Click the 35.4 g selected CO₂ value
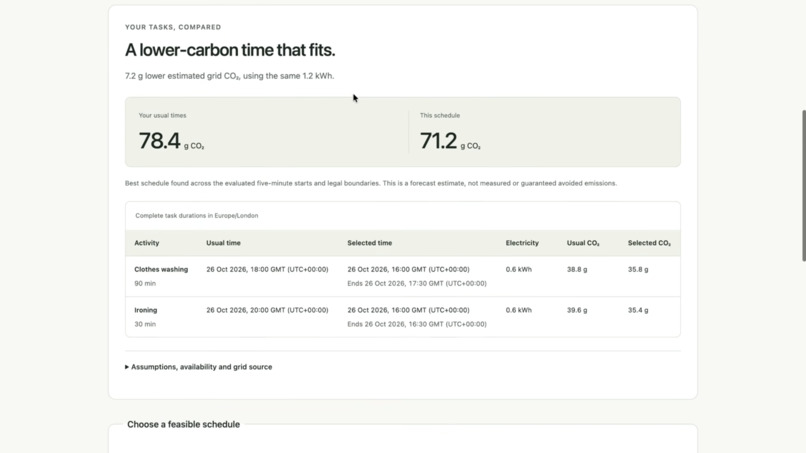The width and height of the screenshot is (806, 453). point(638,310)
